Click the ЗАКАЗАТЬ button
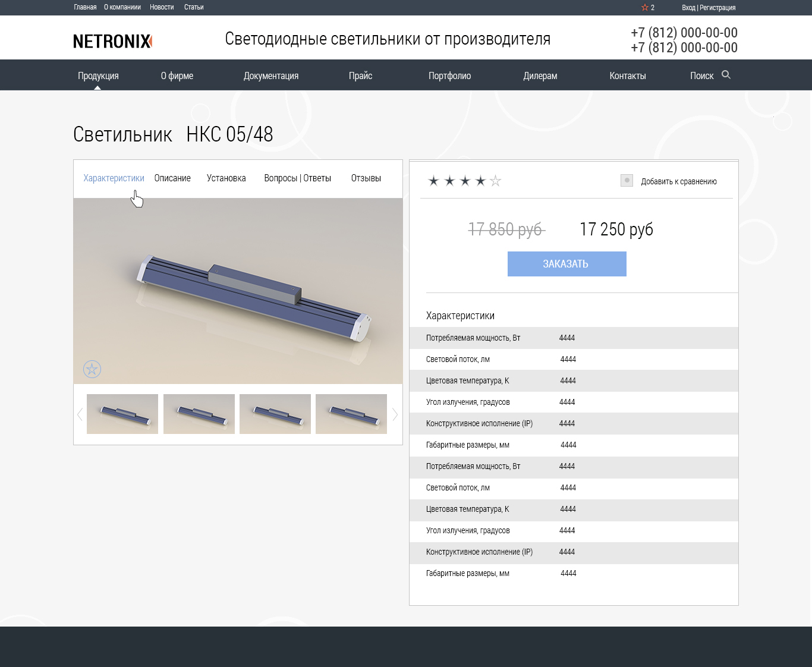This screenshot has height=667, width=812. point(567,264)
